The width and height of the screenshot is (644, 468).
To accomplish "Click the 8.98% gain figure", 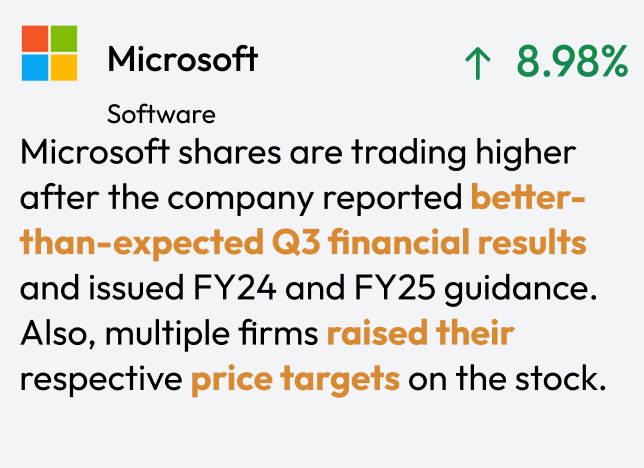I will (571, 62).
